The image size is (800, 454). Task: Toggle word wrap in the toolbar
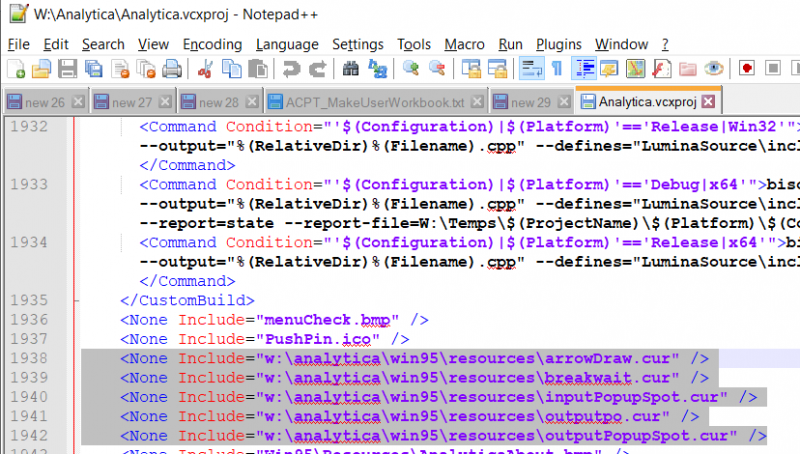coord(531,69)
